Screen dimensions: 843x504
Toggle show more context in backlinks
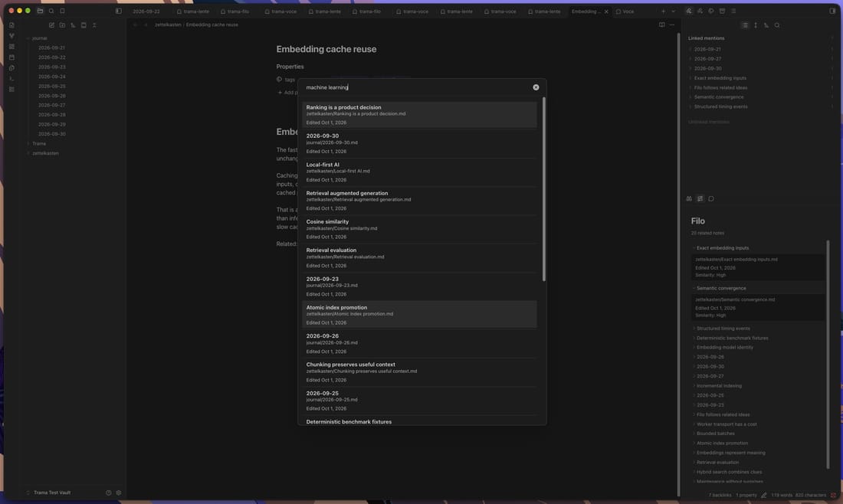pyautogui.click(x=756, y=25)
